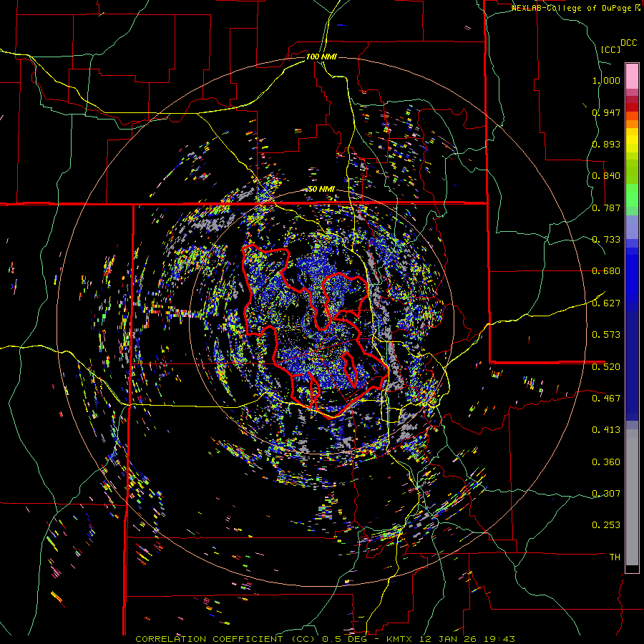Click the TH threshold label on scale
The width and height of the screenshot is (644, 644).
pyautogui.click(x=615, y=557)
